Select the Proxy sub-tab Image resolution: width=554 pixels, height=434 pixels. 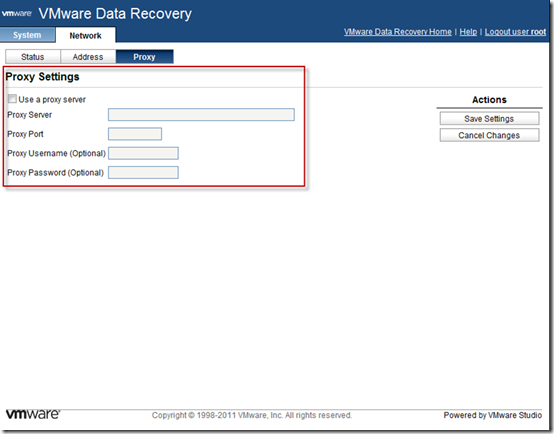pyautogui.click(x=144, y=57)
